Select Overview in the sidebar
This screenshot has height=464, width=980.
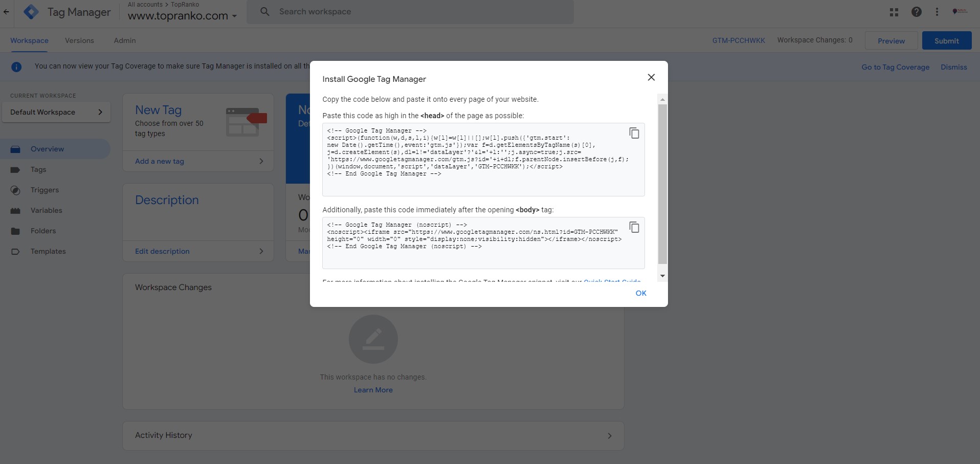tap(55, 149)
